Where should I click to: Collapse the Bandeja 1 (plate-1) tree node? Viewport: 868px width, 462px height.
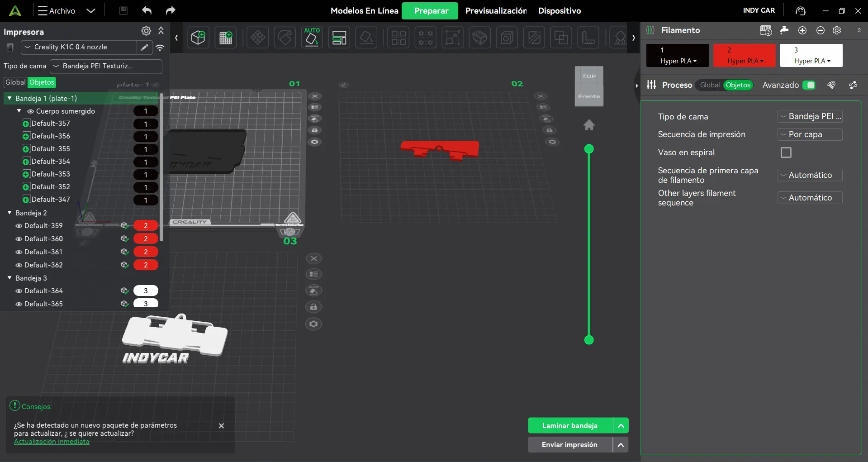pos(9,98)
